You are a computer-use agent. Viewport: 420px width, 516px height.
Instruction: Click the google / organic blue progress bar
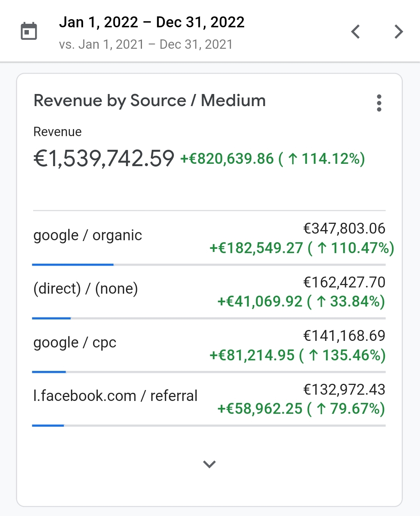(73, 265)
